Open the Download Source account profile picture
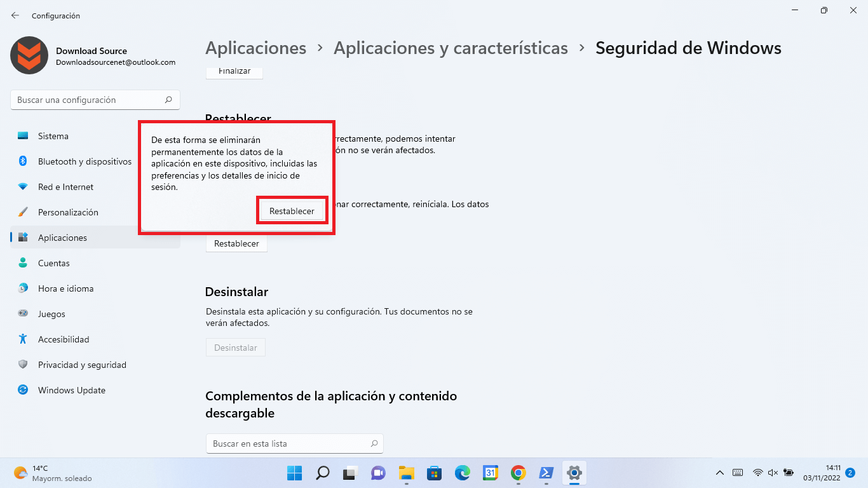The height and width of the screenshot is (488, 868). click(x=29, y=55)
